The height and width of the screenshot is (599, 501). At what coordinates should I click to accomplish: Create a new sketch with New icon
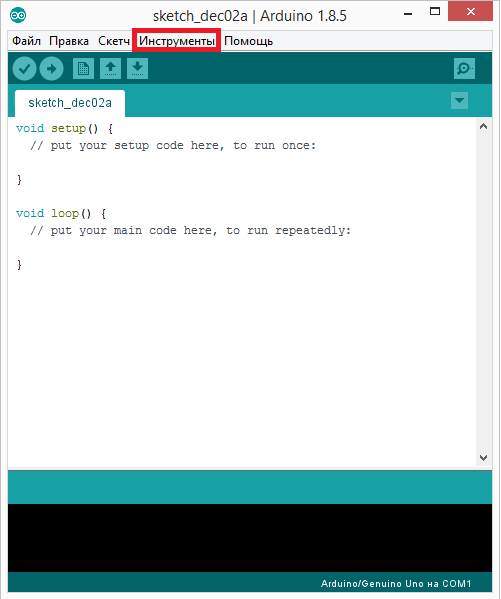[83, 69]
